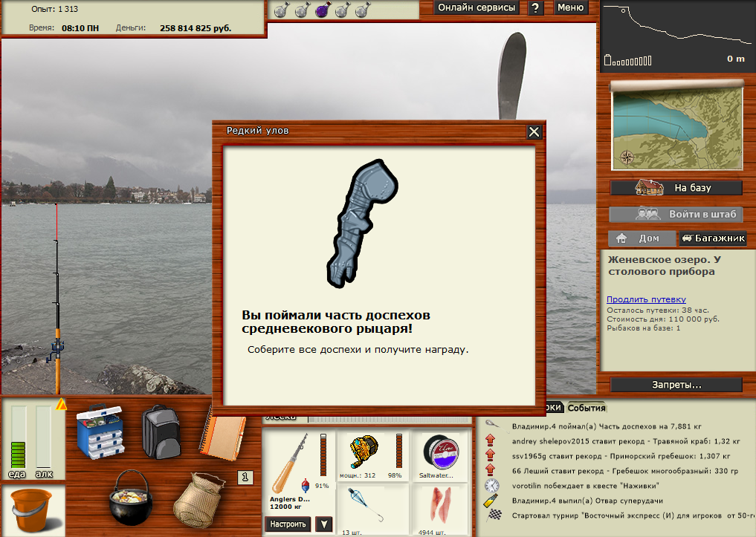Click the yellow warning triangle icon

click(61, 405)
